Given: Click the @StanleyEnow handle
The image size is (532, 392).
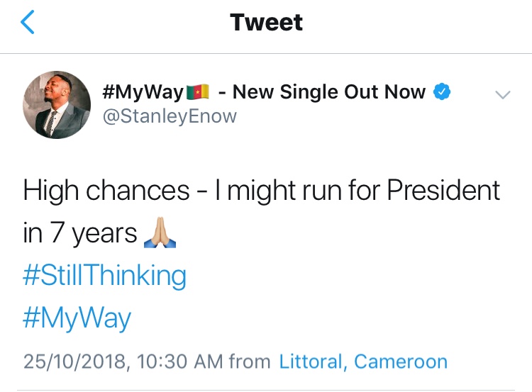Looking at the screenshot, I should [170, 116].
